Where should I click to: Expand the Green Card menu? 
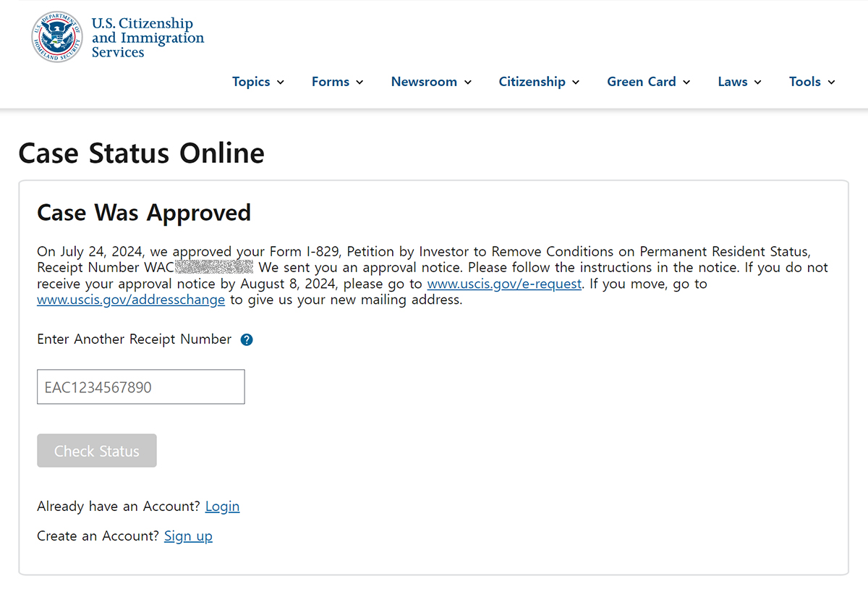[x=649, y=82]
